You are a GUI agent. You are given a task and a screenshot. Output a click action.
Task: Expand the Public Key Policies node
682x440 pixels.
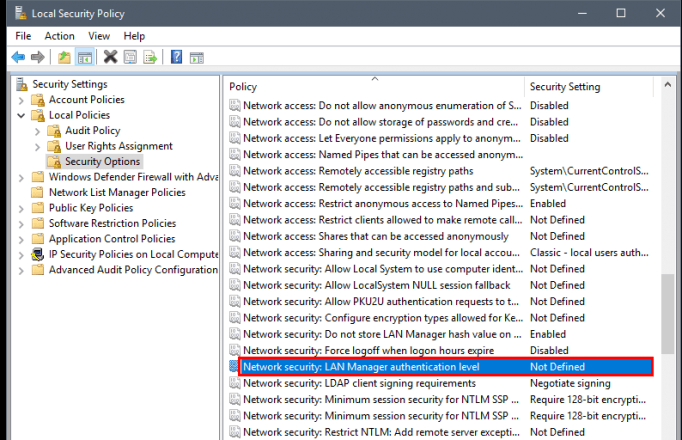pos(21,208)
